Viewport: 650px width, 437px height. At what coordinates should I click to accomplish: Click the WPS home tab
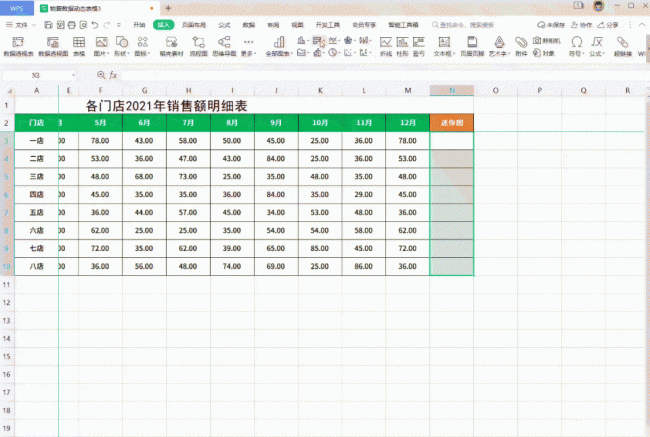tap(17, 8)
